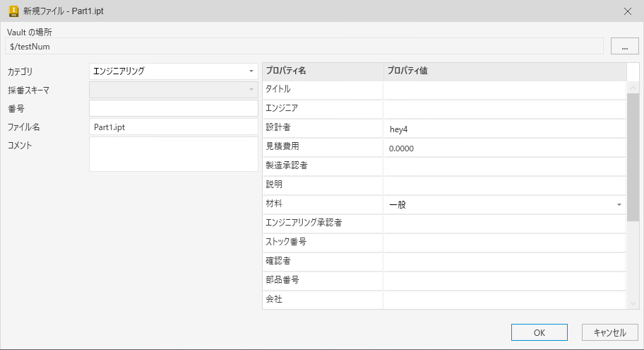Image resolution: width=644 pixels, height=350 pixels.
Task: Close the 新規ファイル dialog window
Action: [628, 11]
